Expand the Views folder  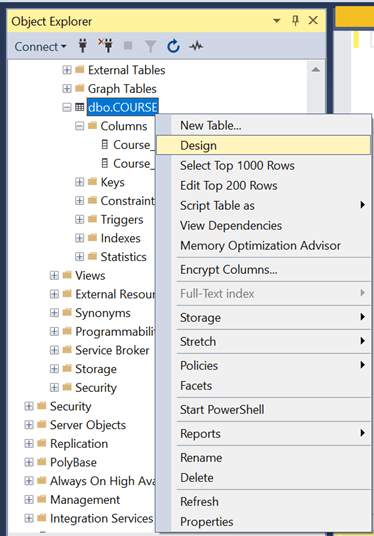[x=54, y=275]
